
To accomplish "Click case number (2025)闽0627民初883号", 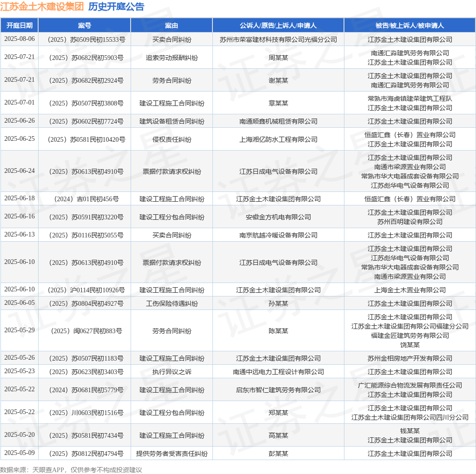I will point(86,331).
